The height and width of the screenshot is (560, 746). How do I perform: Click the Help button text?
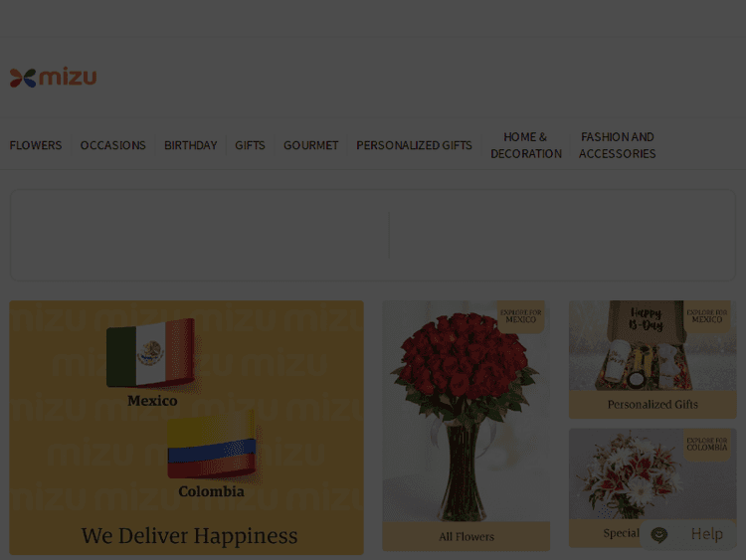(706, 534)
